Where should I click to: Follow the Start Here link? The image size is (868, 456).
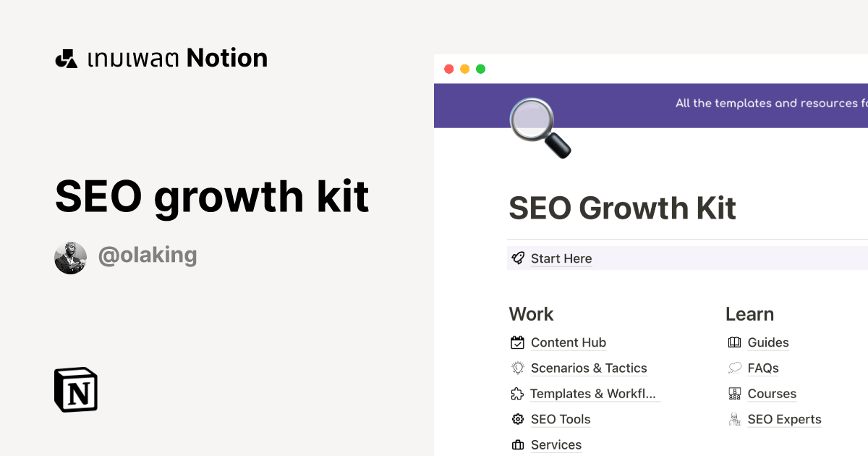tap(561, 258)
